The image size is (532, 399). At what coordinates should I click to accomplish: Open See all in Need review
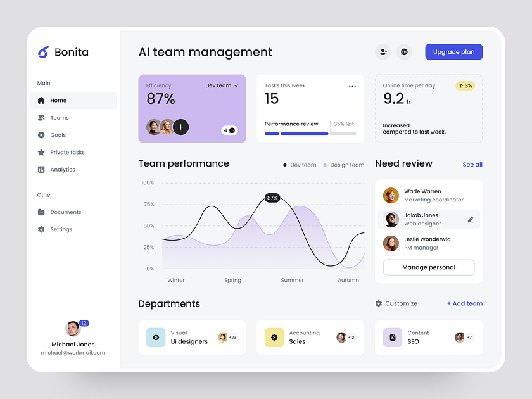pyautogui.click(x=472, y=164)
